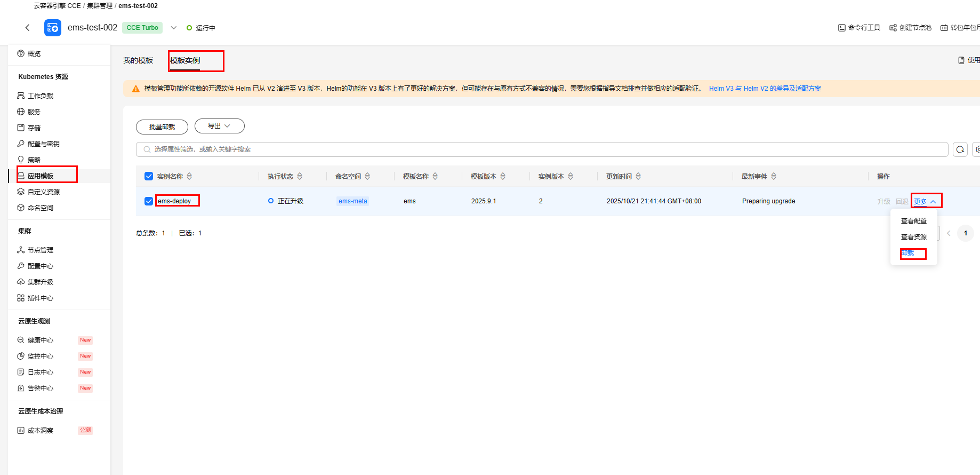The width and height of the screenshot is (980, 475).
Task: Open 服务 services via globe icon
Action: pyautogui.click(x=21, y=112)
